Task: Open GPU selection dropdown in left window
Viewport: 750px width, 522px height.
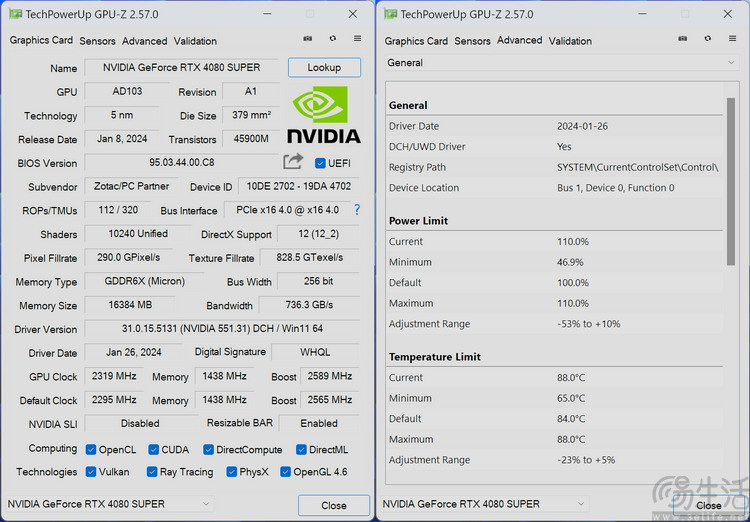Action: pos(110,504)
